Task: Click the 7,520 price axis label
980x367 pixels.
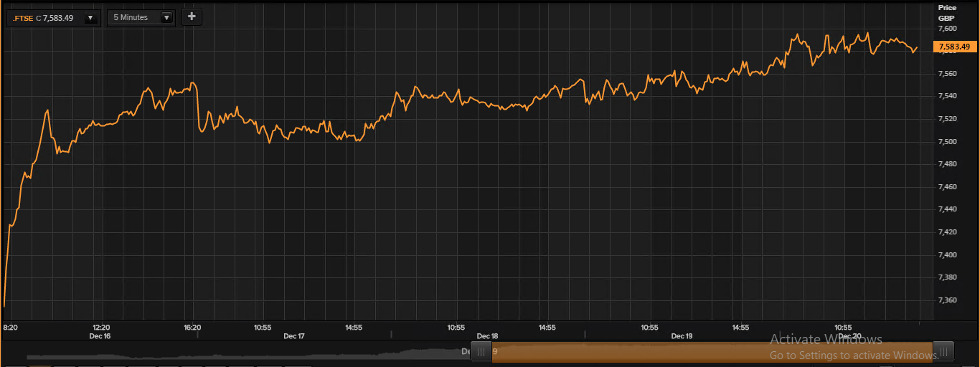Action: point(947,119)
